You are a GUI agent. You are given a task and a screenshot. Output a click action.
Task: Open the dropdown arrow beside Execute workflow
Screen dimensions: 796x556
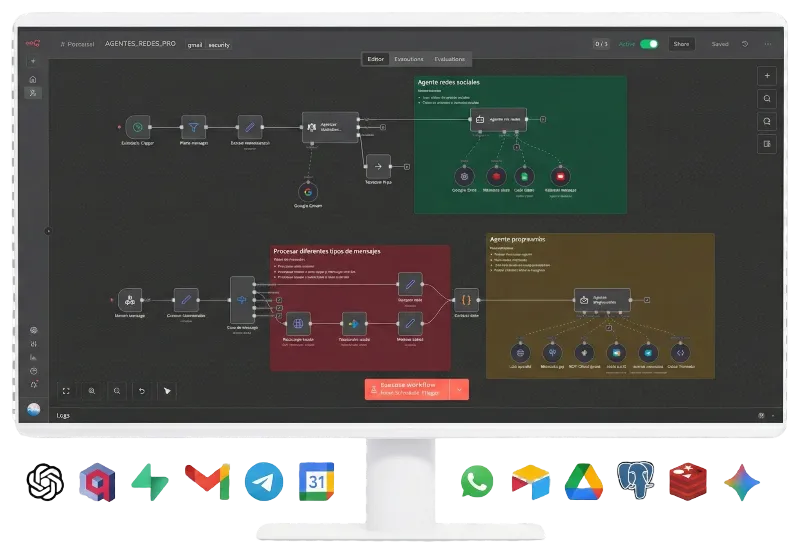tap(459, 389)
